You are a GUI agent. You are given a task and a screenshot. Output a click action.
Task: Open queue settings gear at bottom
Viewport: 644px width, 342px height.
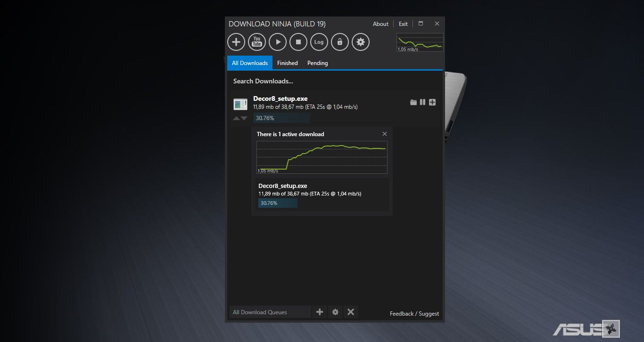click(x=335, y=312)
